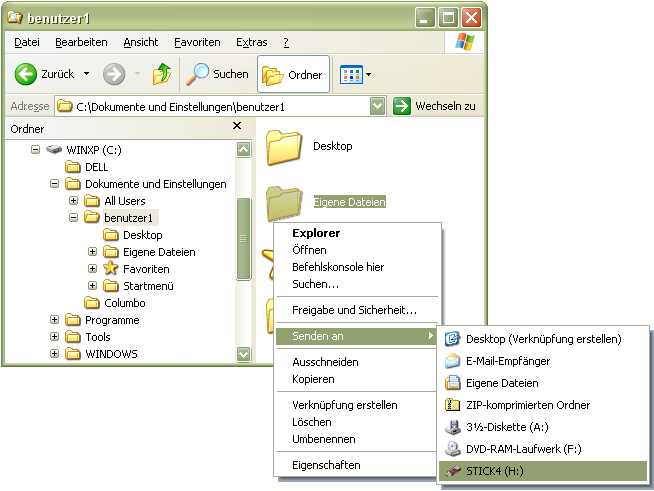This screenshot has width=654, height=491.
Task: Click the benutzer1 title bar folder icon
Action: tap(15, 17)
